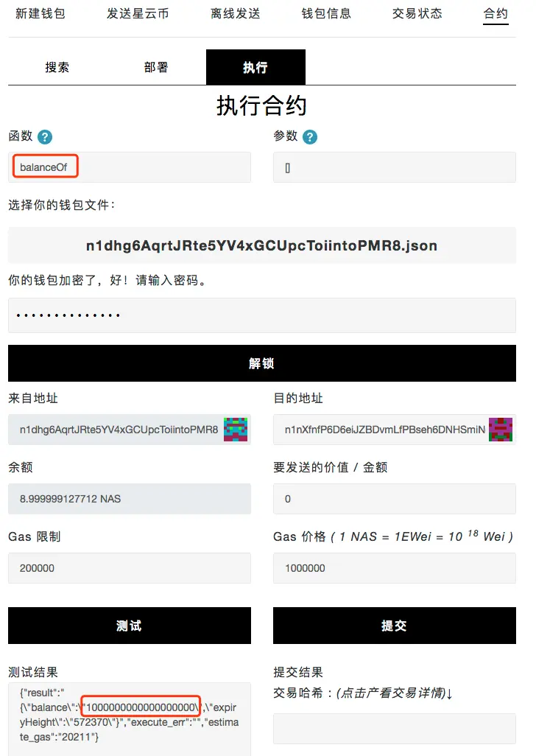
Task: Go to 发送星云币 page
Action: pyautogui.click(x=138, y=13)
